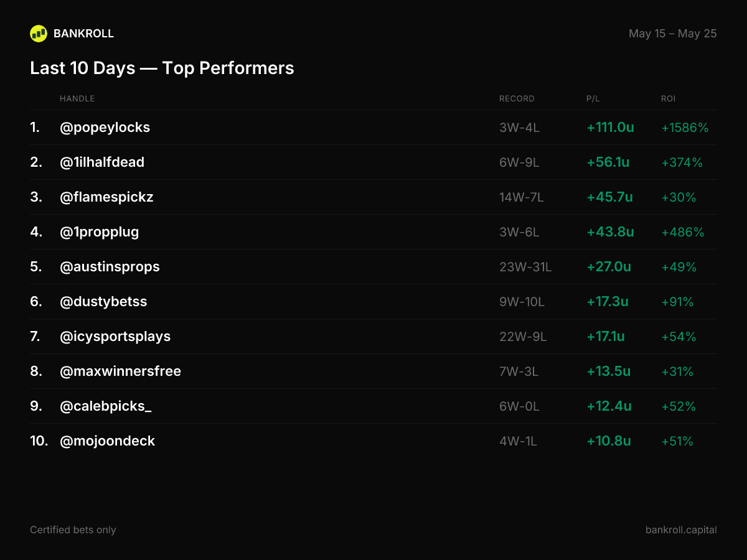Click the 23W-31L record value
Image resolution: width=747 pixels, height=560 pixels.
pos(525,267)
